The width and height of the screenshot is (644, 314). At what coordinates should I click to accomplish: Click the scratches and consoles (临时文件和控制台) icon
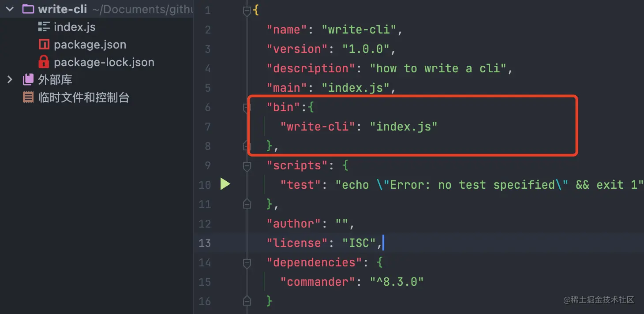(x=28, y=97)
